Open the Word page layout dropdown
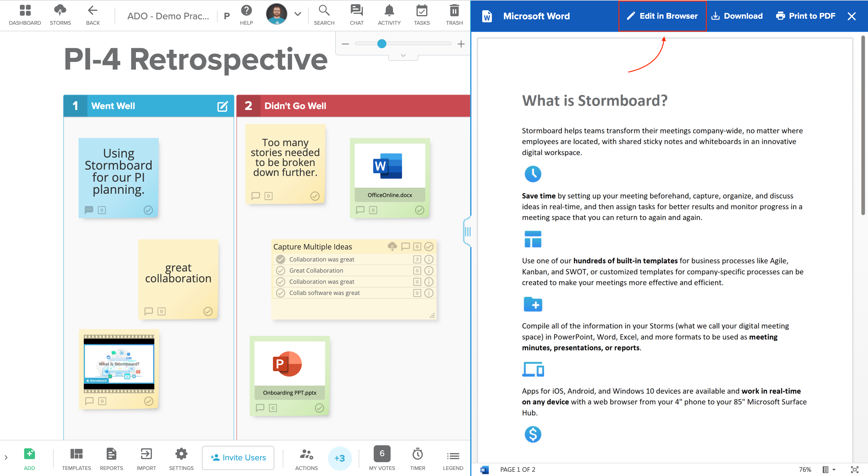The height and width of the screenshot is (476, 868). point(829,470)
